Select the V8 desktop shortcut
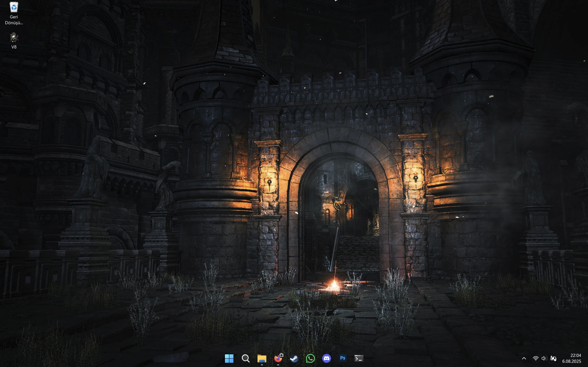588x367 pixels. pyautogui.click(x=14, y=41)
